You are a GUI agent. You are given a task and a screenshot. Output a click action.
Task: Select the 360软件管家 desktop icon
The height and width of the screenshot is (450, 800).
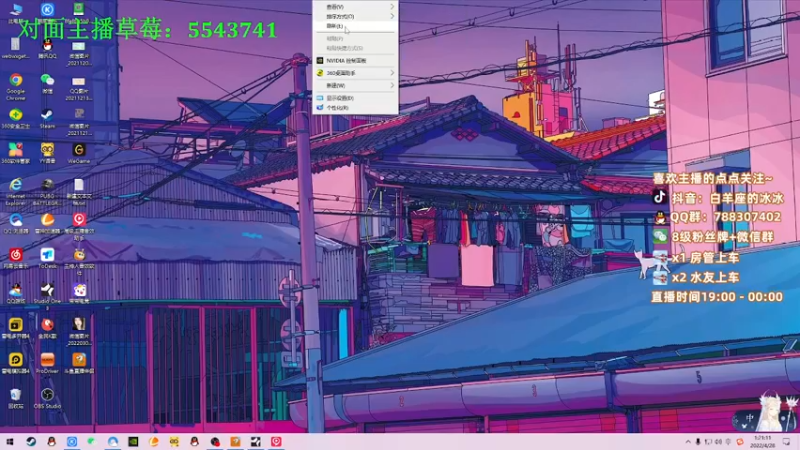click(16, 154)
